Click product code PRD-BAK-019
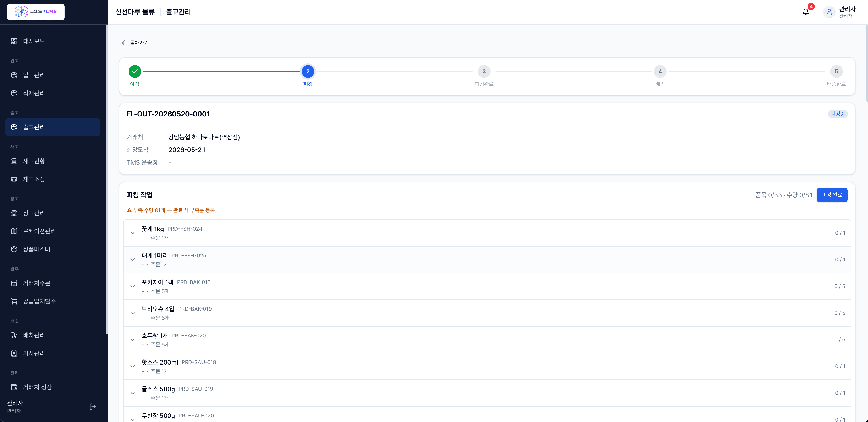This screenshot has width=868, height=422. [195, 309]
